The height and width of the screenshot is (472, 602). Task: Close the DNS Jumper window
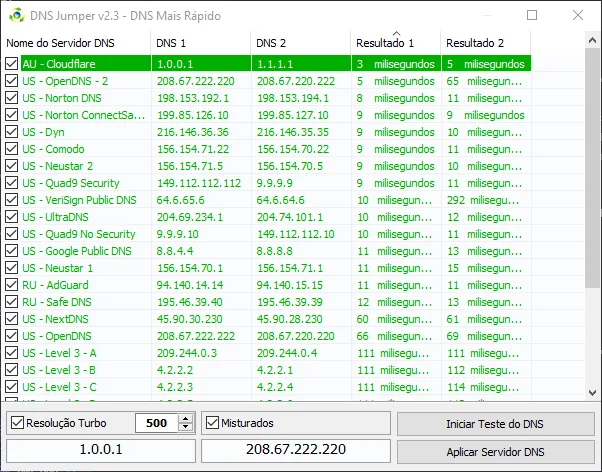pos(578,15)
